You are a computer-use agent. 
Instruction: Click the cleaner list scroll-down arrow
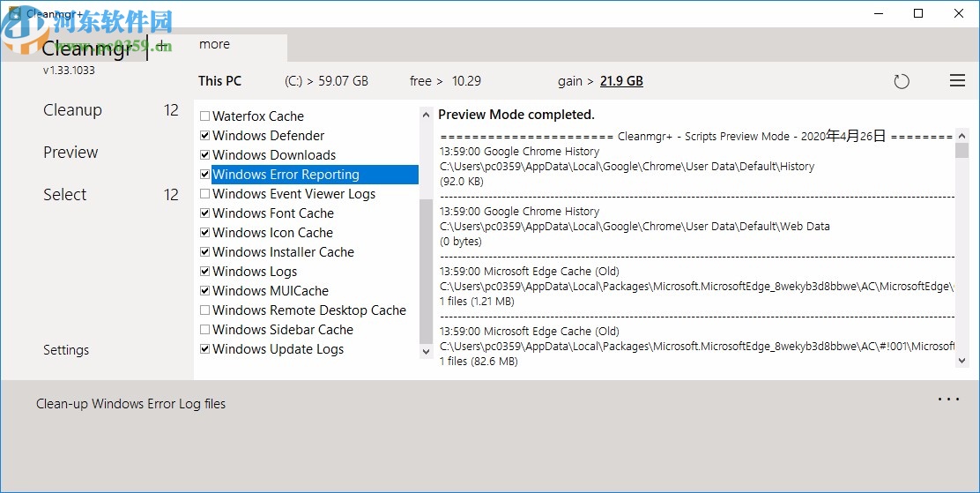[x=426, y=352]
